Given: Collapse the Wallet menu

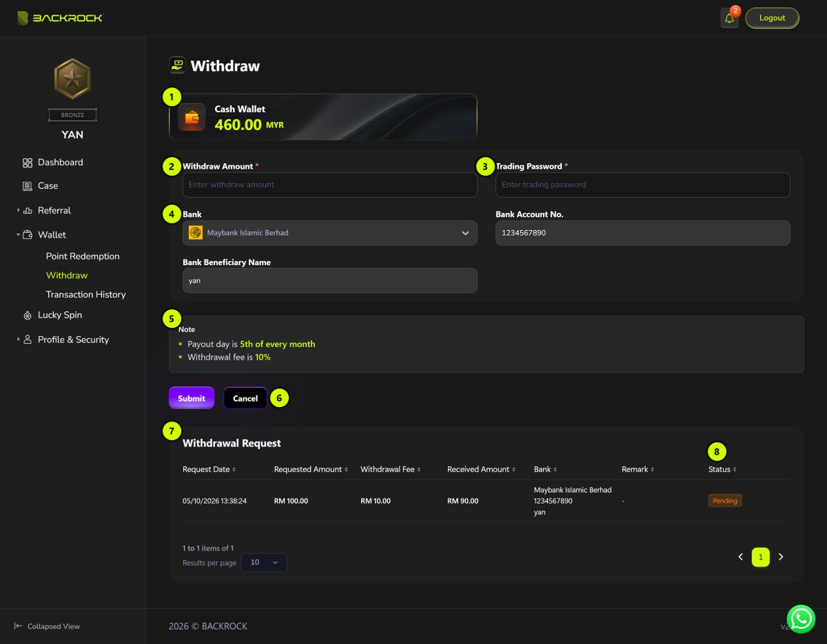Looking at the screenshot, I should tap(19, 235).
